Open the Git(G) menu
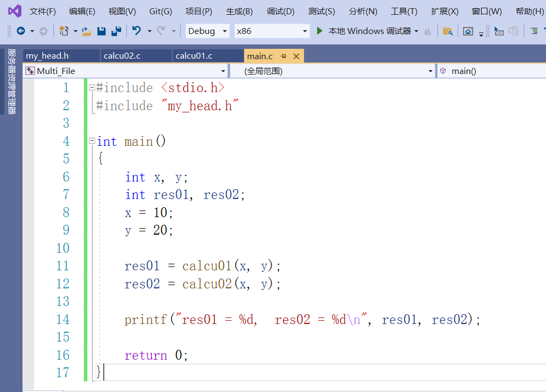546x392 pixels. [161, 12]
